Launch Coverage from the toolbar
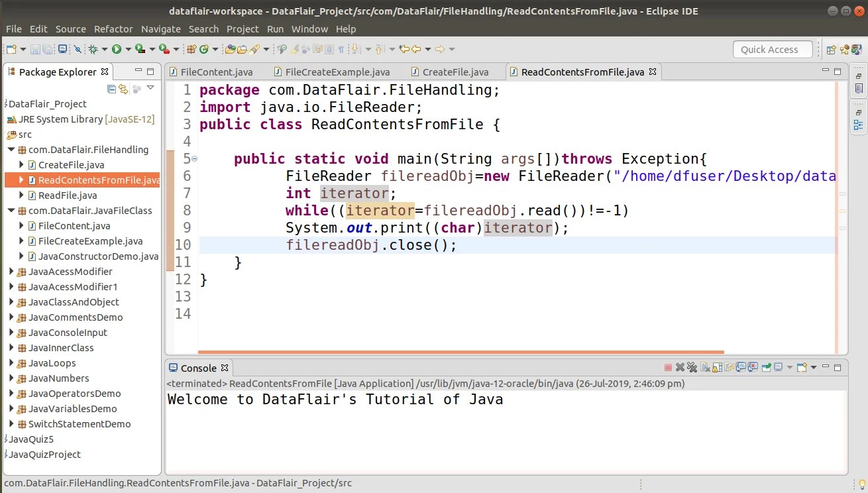 [x=140, y=49]
